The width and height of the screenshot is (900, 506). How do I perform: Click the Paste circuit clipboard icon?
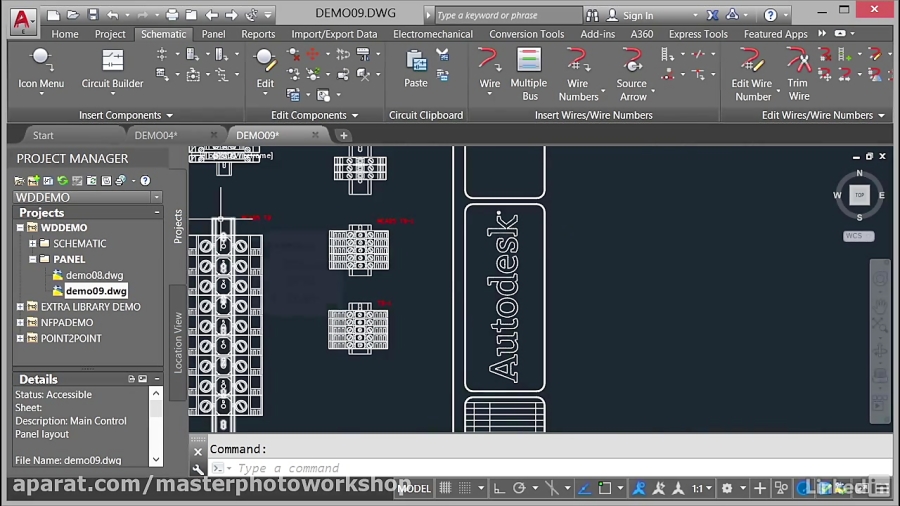[416, 68]
